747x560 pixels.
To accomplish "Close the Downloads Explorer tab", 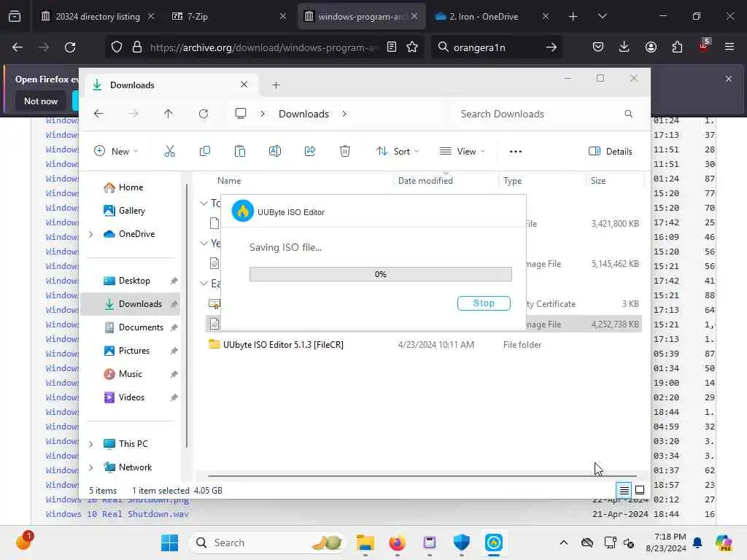I will (244, 85).
